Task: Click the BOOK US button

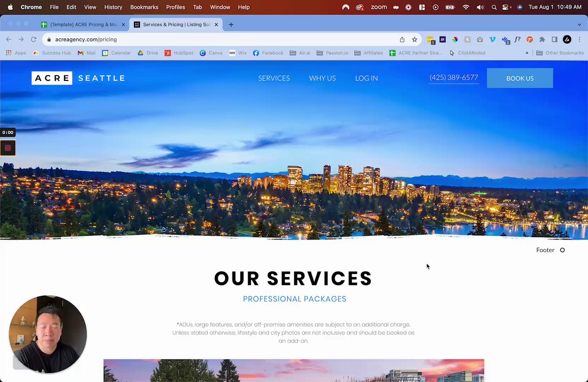Action: 520,78
